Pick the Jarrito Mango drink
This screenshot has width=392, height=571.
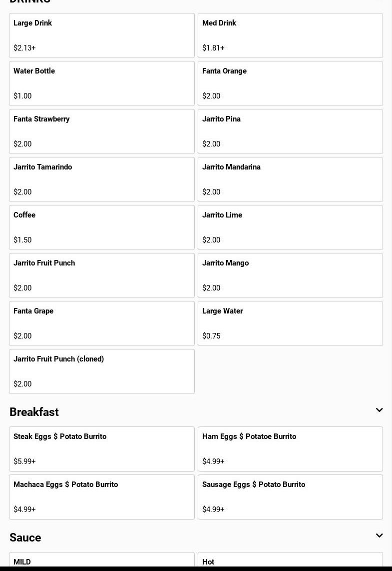pyautogui.click(x=290, y=275)
